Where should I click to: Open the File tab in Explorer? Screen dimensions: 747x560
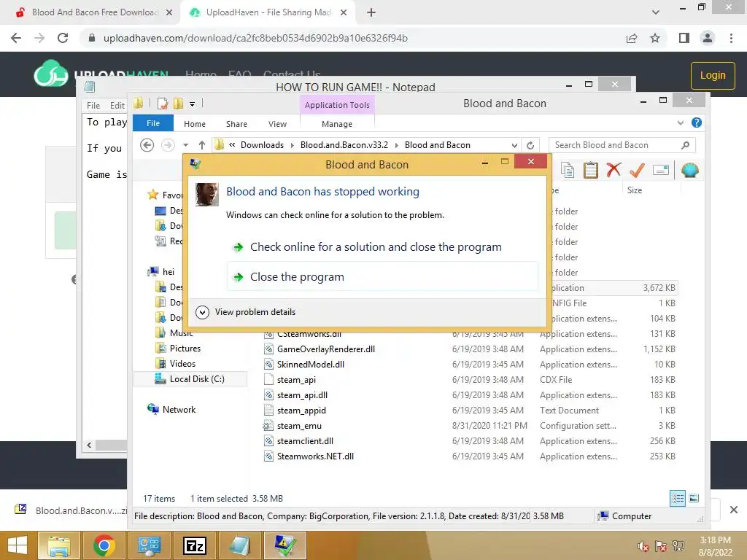tap(153, 123)
